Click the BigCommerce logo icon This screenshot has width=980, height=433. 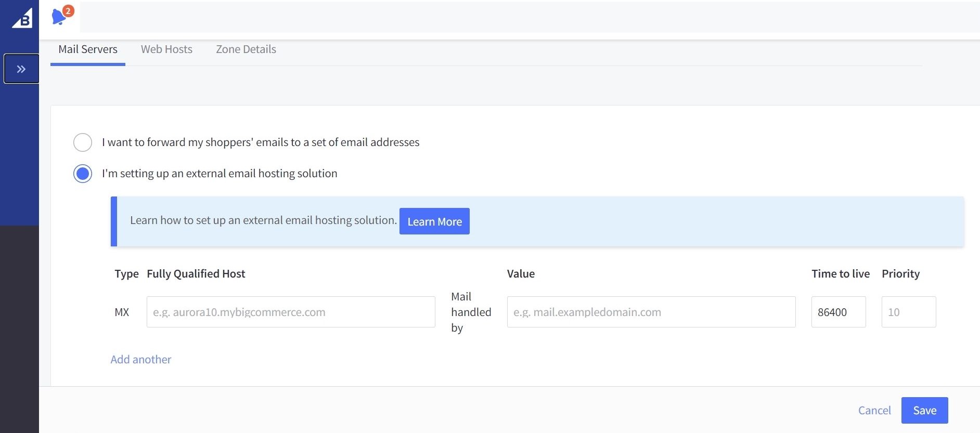(22, 18)
